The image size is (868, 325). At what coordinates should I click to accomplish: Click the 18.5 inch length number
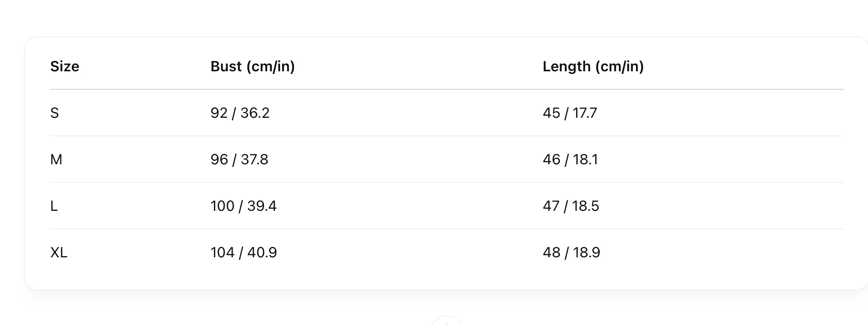click(585, 206)
